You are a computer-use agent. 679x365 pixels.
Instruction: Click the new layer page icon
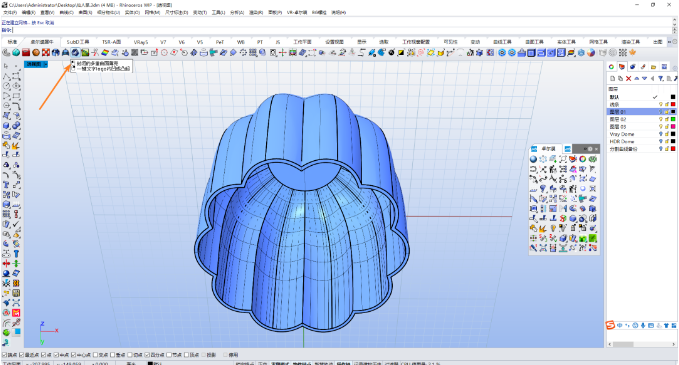pyautogui.click(x=612, y=78)
